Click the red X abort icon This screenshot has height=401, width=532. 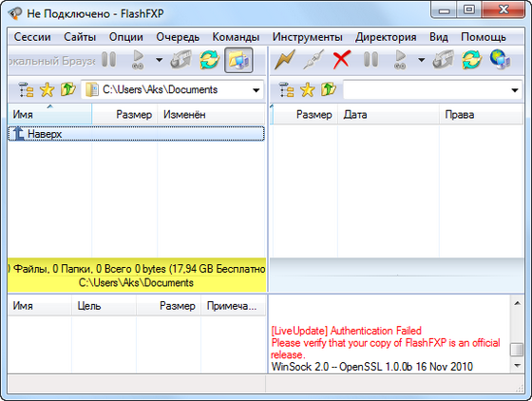point(342,60)
